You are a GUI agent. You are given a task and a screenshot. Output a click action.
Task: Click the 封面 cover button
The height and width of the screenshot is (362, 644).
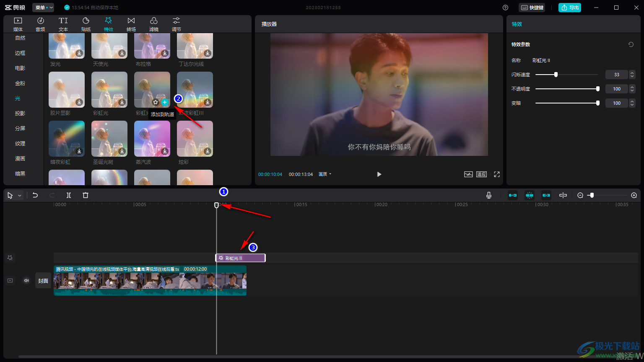coord(43,281)
